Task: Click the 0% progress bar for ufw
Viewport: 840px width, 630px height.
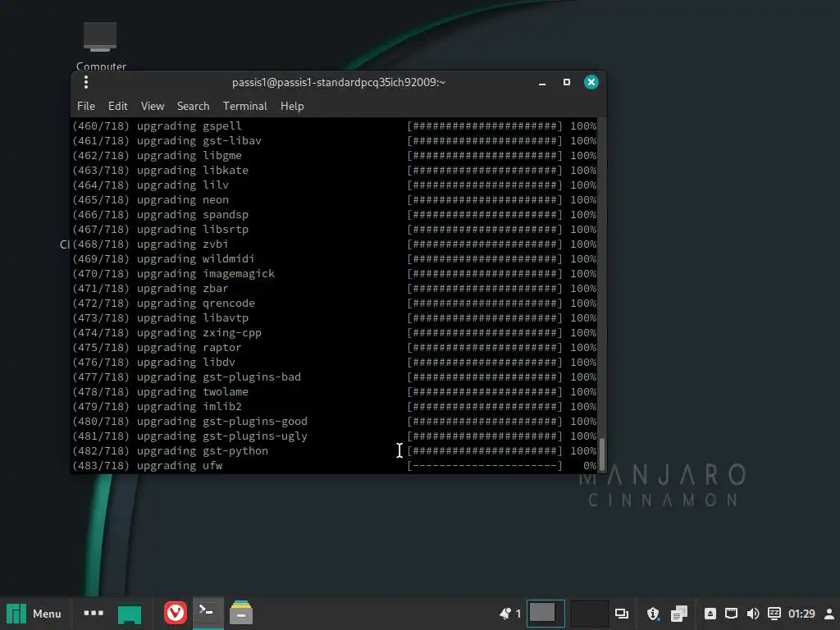Action: [485, 466]
